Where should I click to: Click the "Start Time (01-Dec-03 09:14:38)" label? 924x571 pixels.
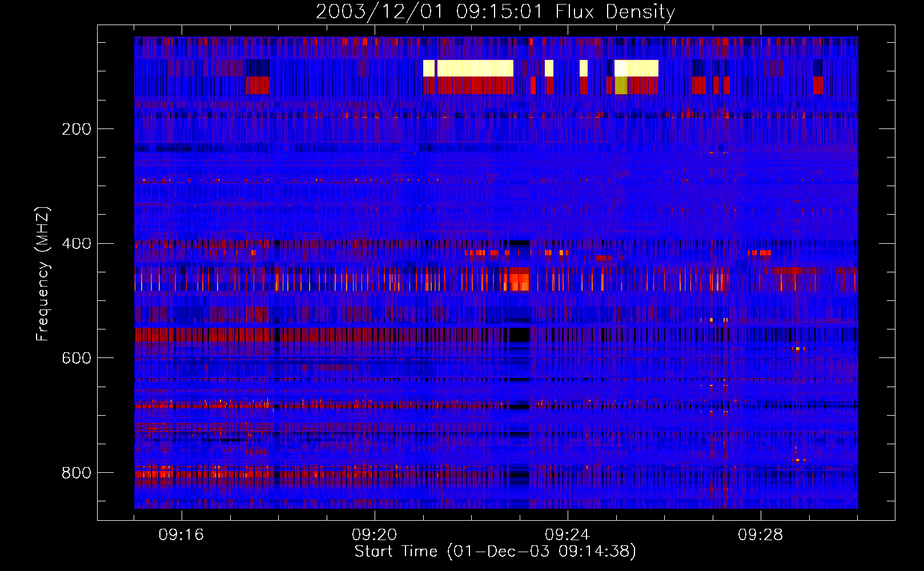pyautogui.click(x=495, y=551)
